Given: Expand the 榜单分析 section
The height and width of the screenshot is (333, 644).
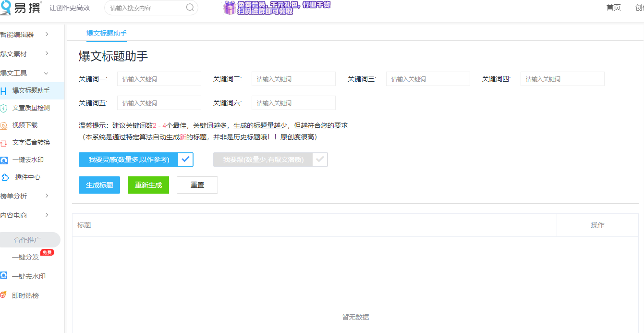Looking at the screenshot, I should [47, 196].
